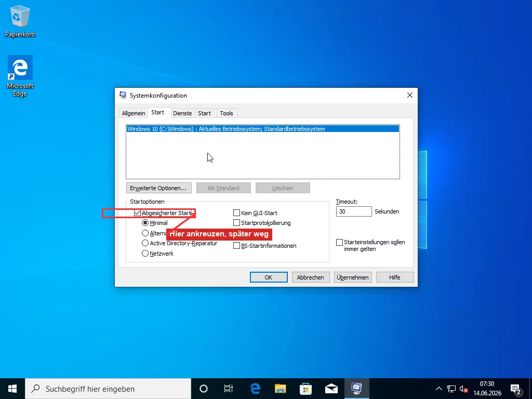532x399 pixels.
Task: Click the Systemkonfiguration title bar icon
Action: coord(123,96)
